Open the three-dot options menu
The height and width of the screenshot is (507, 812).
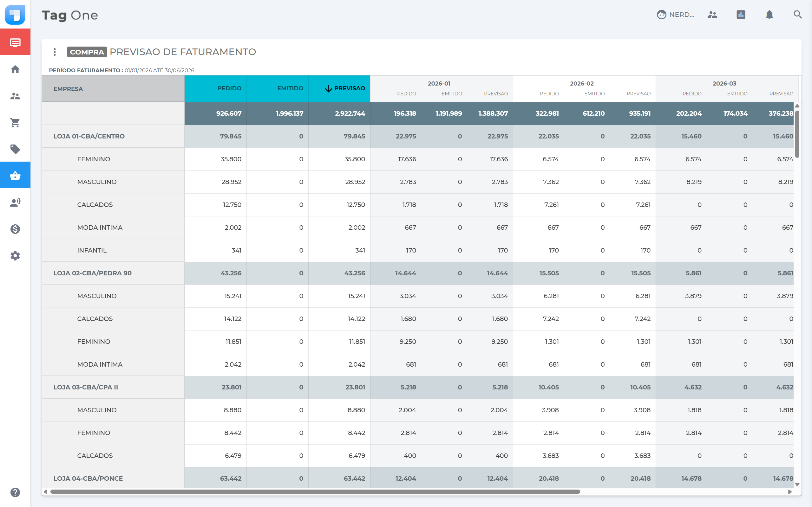(55, 52)
